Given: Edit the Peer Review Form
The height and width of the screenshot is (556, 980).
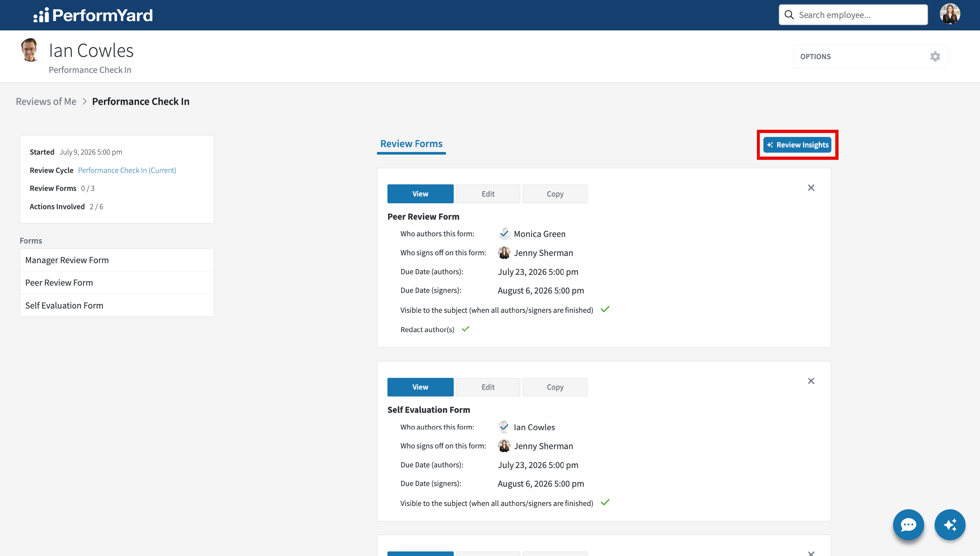Looking at the screenshot, I should coord(488,194).
